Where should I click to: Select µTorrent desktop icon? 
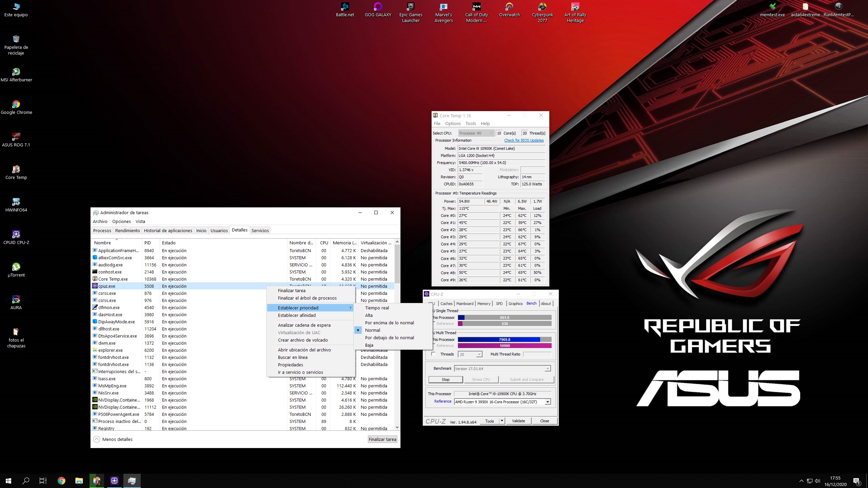[x=16, y=270]
